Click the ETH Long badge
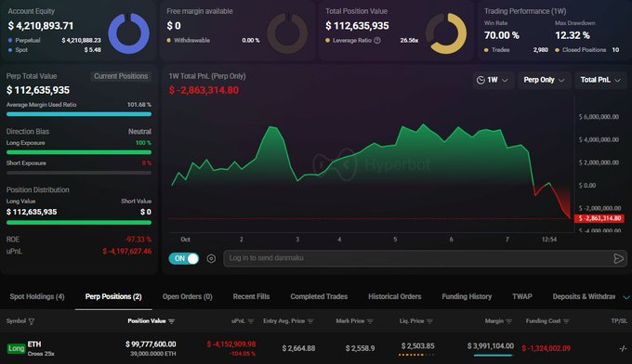Viewport: 632px width, 364px height. [x=16, y=348]
